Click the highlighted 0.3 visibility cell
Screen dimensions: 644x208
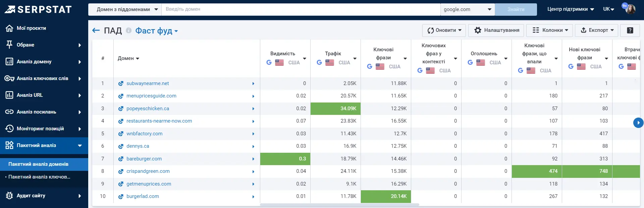(285, 159)
